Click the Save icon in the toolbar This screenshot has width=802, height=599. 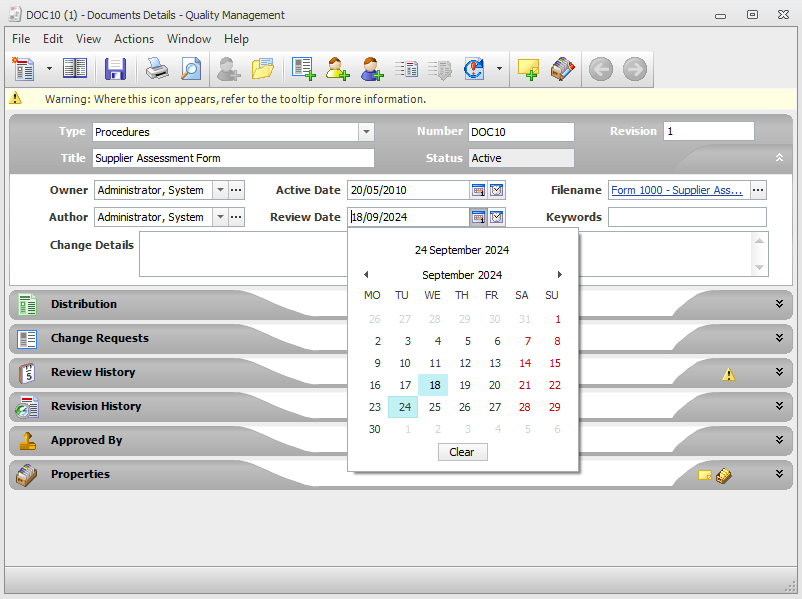click(115, 69)
